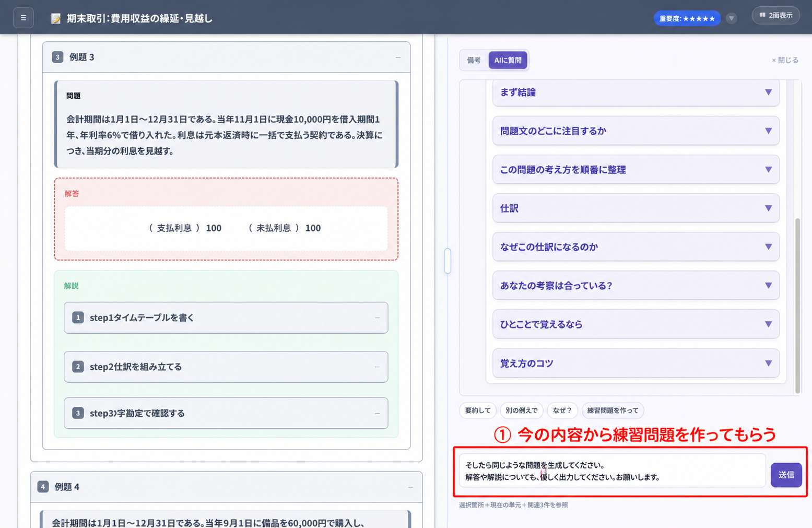Click the number 2 badge on step2
812x528 pixels.
click(x=78, y=367)
